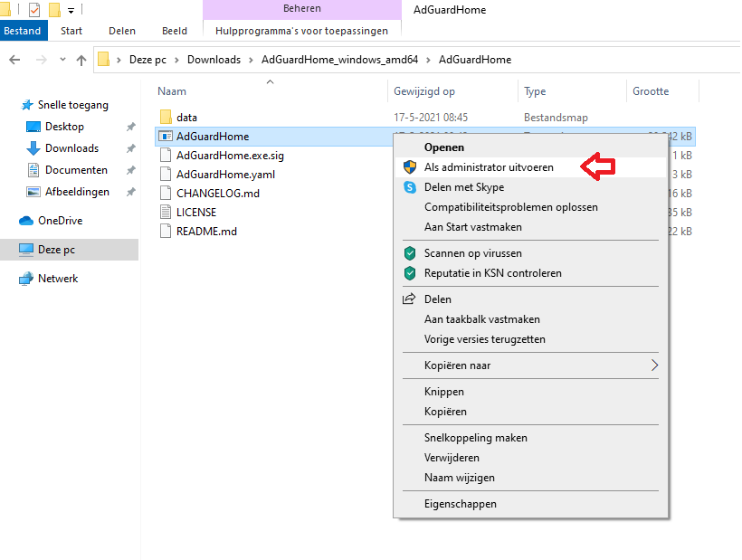This screenshot has height=560, width=742.
Task: Choose Naam wijzigen in the context menu
Action: [x=530, y=478]
